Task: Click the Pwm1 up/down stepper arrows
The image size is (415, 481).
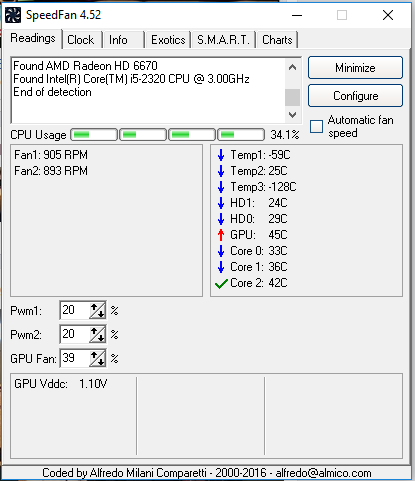Action: coord(97,310)
